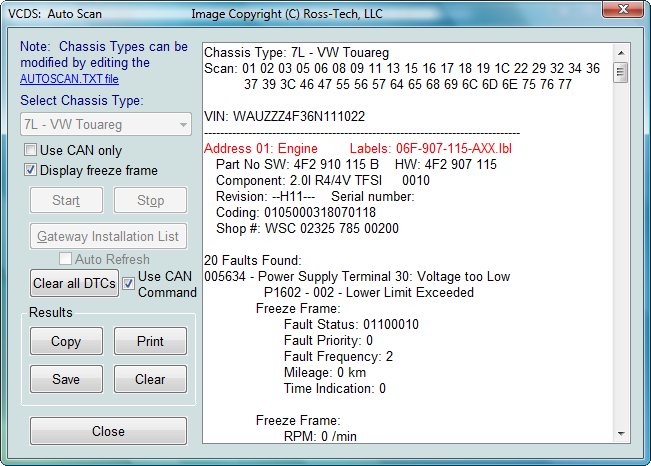The width and height of the screenshot is (651, 466).
Task: Print the scan results
Action: pyautogui.click(x=150, y=341)
